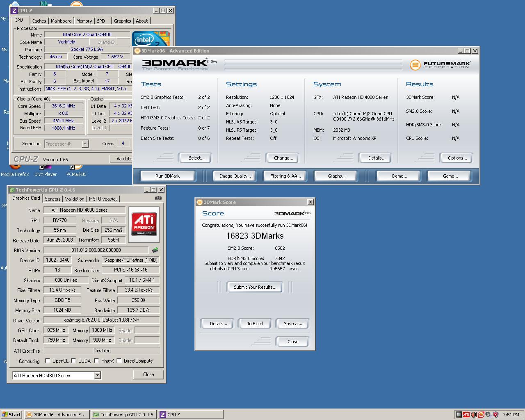Switch to the Graphics tab in CPU-Z

click(x=123, y=21)
